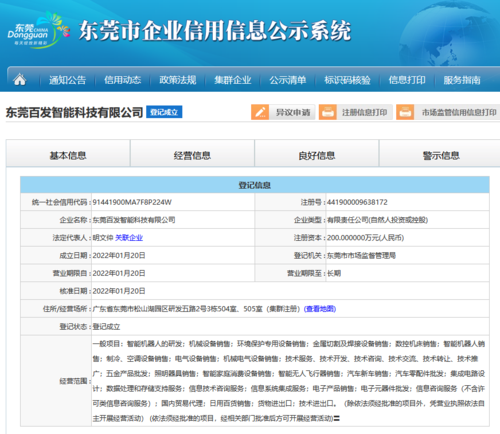500x434 pixels.
Task: Open 通知公告 menu item
Action: point(67,80)
